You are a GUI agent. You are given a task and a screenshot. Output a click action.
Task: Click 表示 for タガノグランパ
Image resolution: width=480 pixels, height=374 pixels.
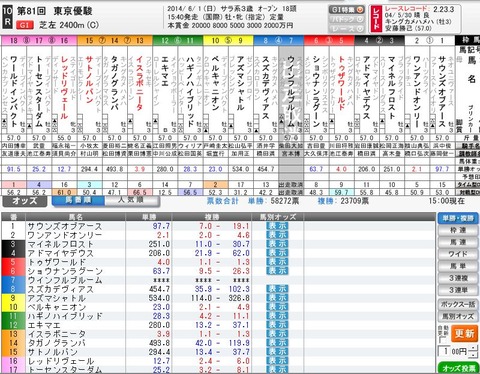[x=277, y=343]
